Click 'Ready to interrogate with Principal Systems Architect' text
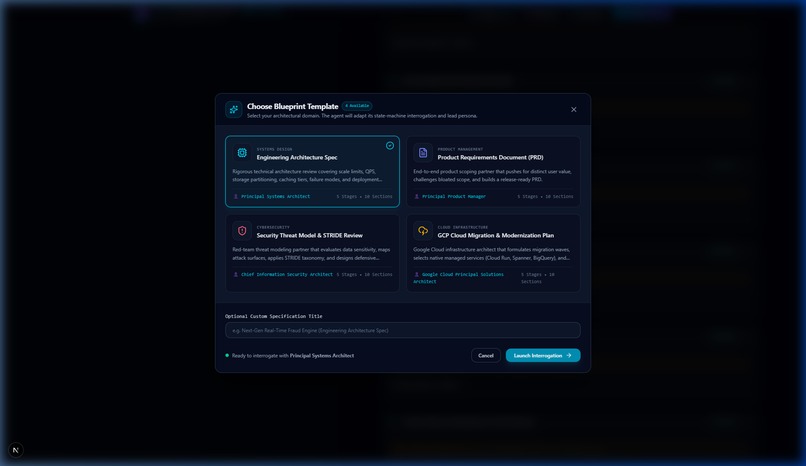 [x=293, y=356]
